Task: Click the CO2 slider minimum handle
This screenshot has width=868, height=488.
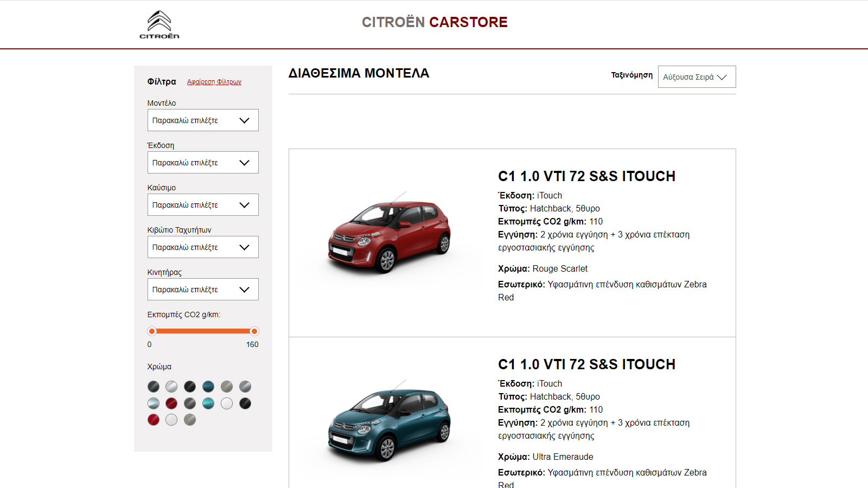Action: [152, 331]
